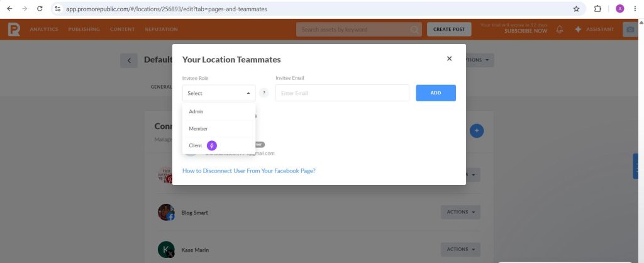Choose Client role from dropdown
This screenshot has width=644, height=263.
[x=219, y=145]
